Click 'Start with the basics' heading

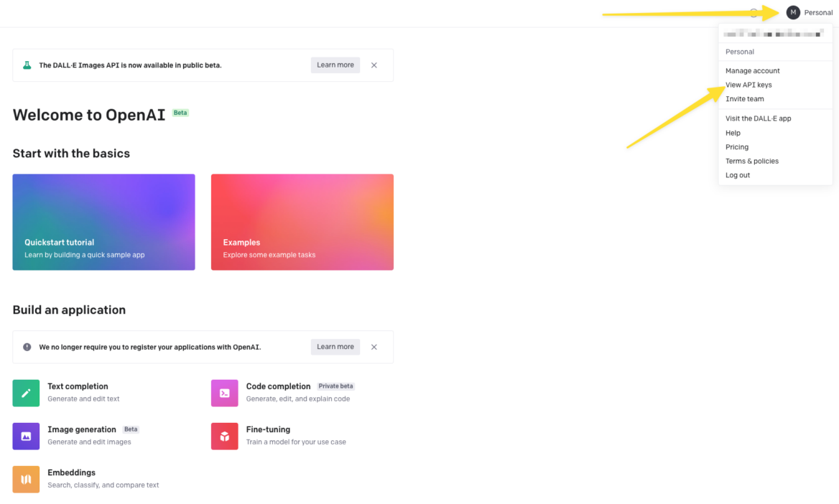[71, 154]
